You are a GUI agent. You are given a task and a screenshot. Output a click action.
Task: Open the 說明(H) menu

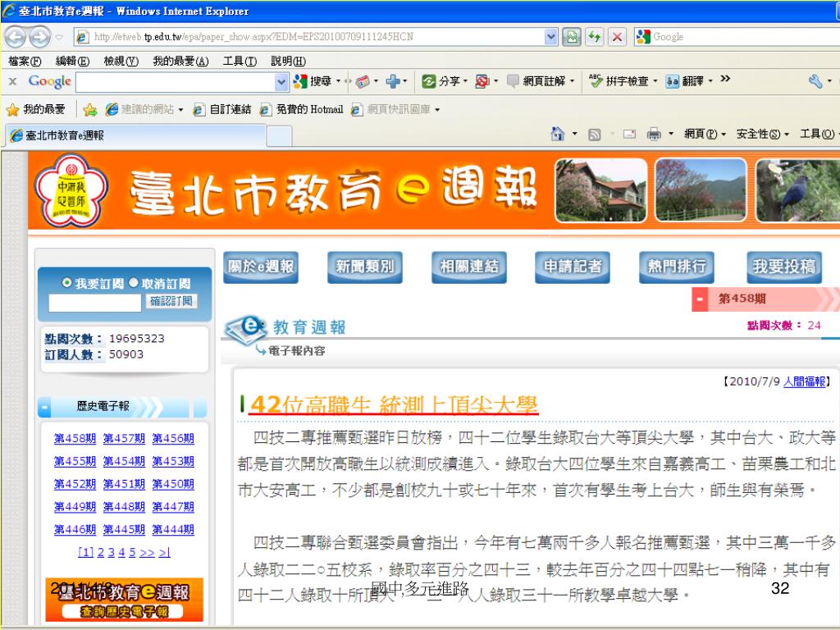click(288, 61)
